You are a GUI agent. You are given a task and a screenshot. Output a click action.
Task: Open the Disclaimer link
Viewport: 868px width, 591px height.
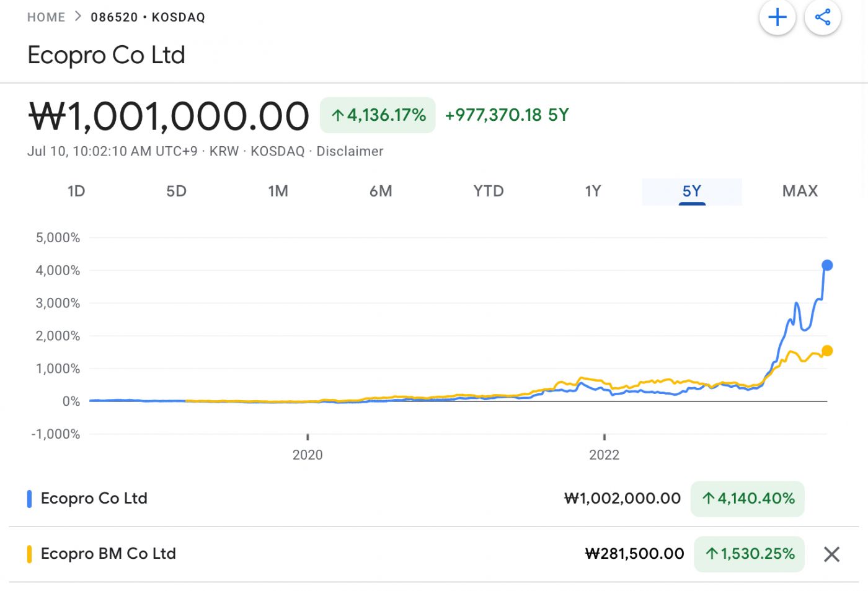(350, 151)
